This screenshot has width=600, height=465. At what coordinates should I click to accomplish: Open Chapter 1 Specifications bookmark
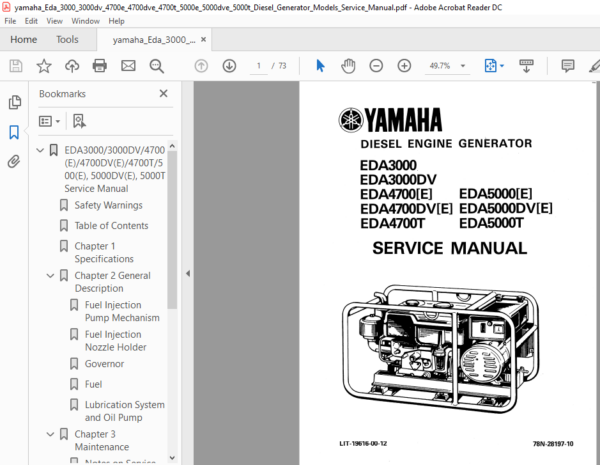click(x=104, y=252)
